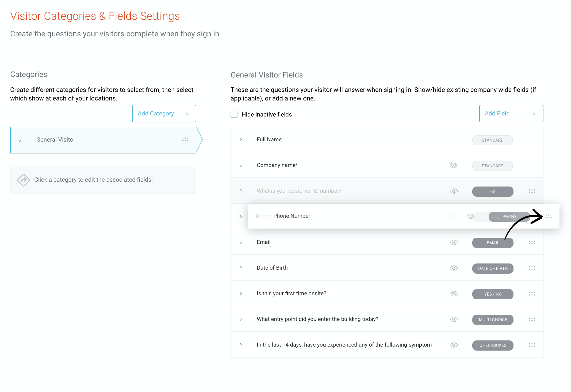This screenshot has width=571, height=392.
Task: Click drag handle for Email field
Action: click(x=532, y=242)
